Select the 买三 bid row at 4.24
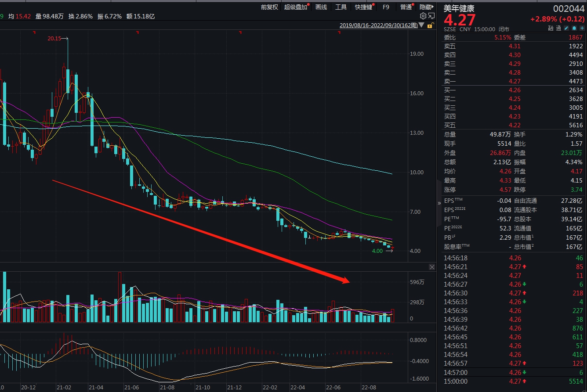The width and height of the screenshot is (587, 392). tap(513, 108)
